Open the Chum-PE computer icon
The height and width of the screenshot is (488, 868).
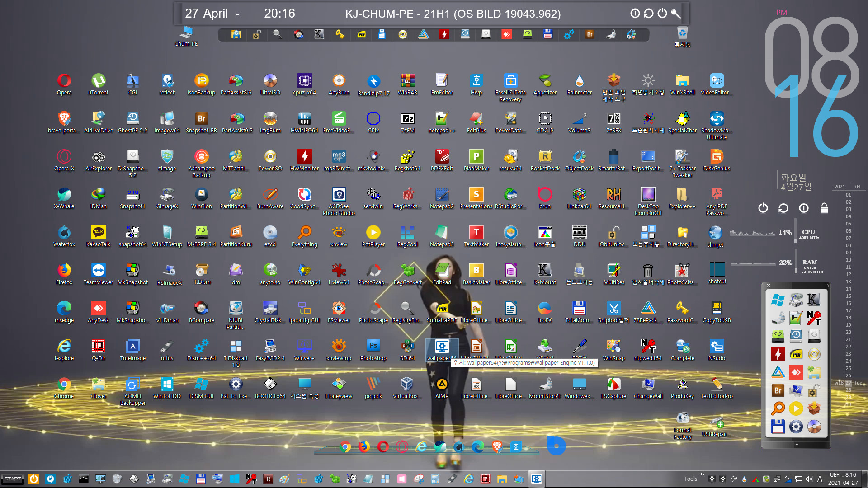186,36
